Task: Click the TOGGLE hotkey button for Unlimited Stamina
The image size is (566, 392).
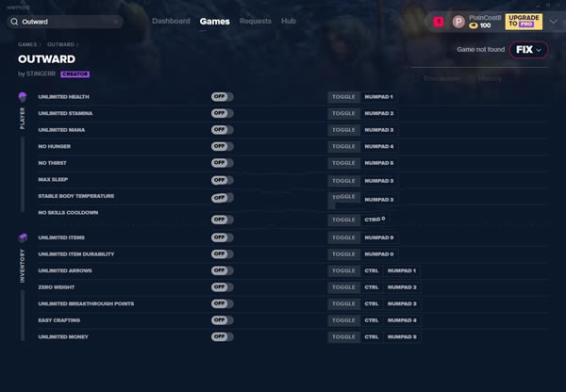Action: tap(343, 114)
